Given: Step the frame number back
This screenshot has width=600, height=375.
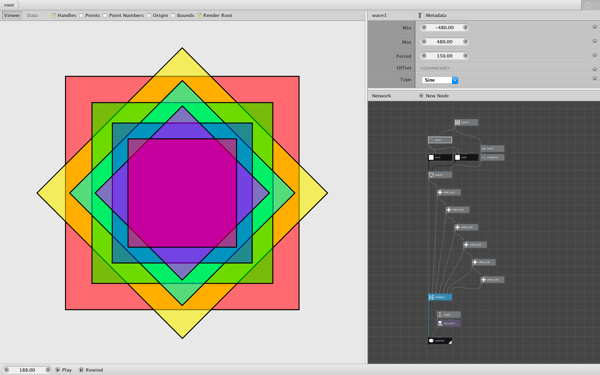Looking at the screenshot, I should [7, 370].
